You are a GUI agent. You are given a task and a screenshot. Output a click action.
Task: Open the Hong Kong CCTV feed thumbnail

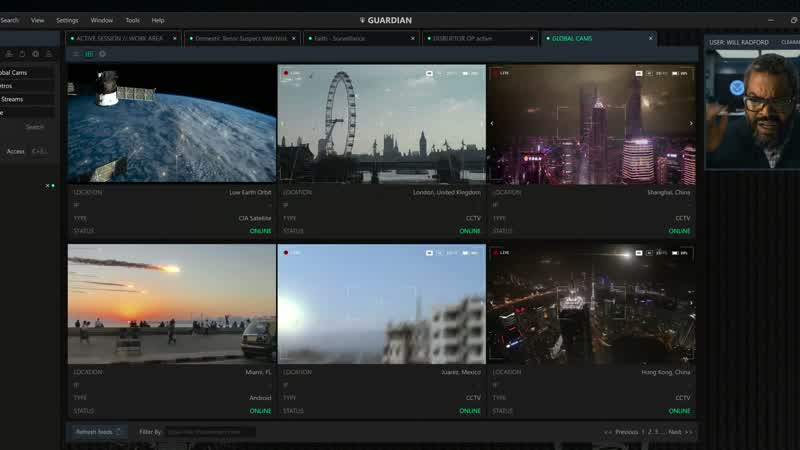coord(591,304)
